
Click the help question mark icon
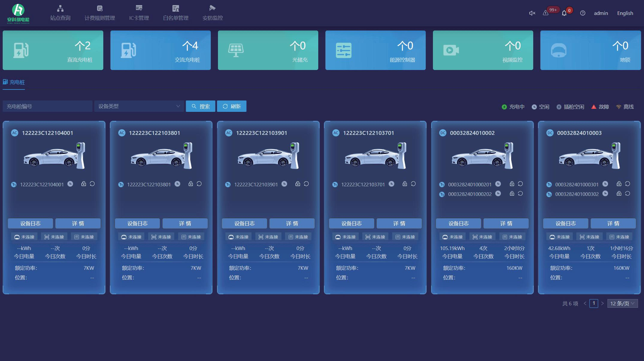click(x=583, y=13)
